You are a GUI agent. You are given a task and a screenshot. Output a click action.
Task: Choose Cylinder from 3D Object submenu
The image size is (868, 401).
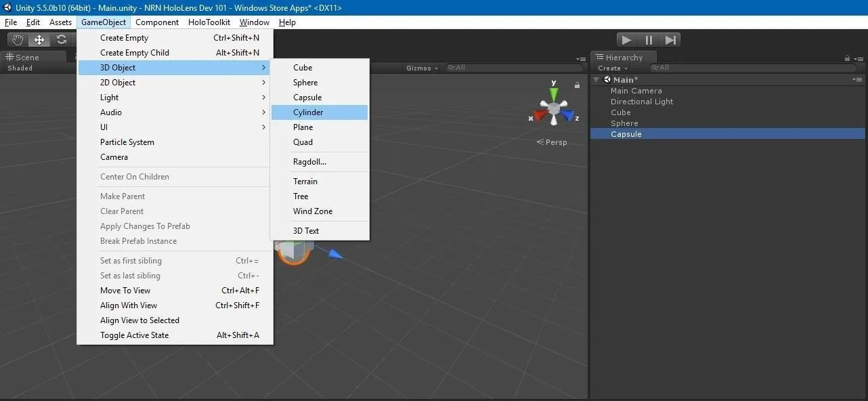(320, 112)
